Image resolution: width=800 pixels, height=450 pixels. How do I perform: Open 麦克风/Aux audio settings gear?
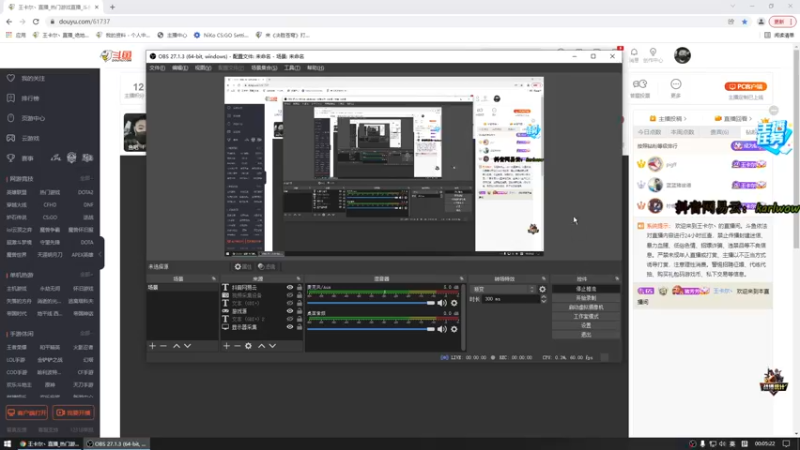454,303
